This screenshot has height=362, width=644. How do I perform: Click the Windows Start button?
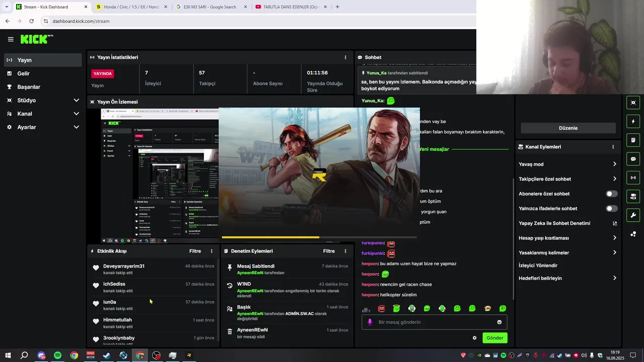[8, 355]
